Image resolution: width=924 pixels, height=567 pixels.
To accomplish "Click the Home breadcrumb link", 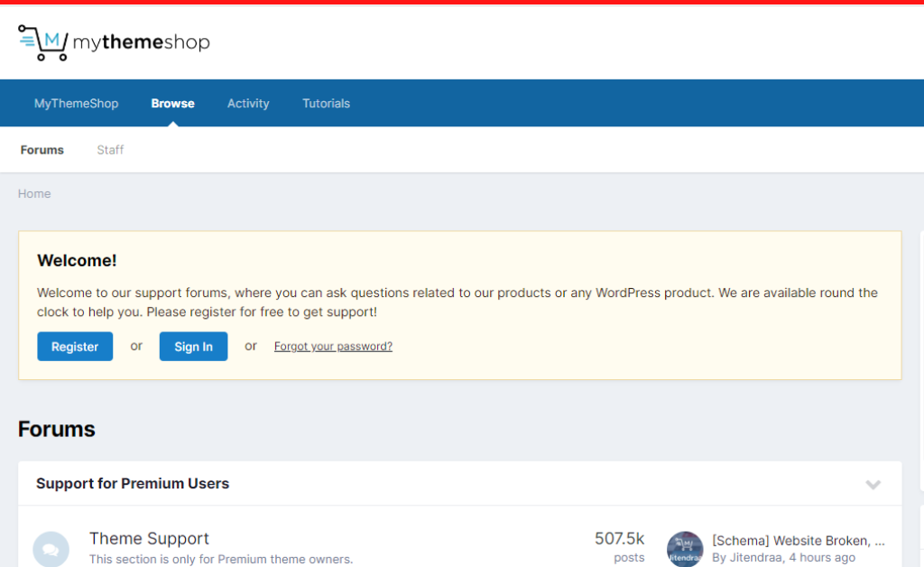I will [x=34, y=193].
